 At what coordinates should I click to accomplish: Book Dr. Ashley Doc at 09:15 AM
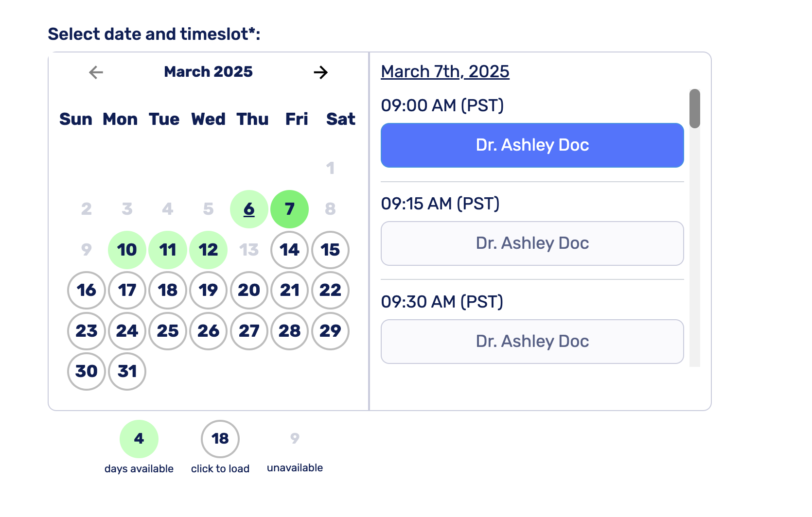coord(532,243)
